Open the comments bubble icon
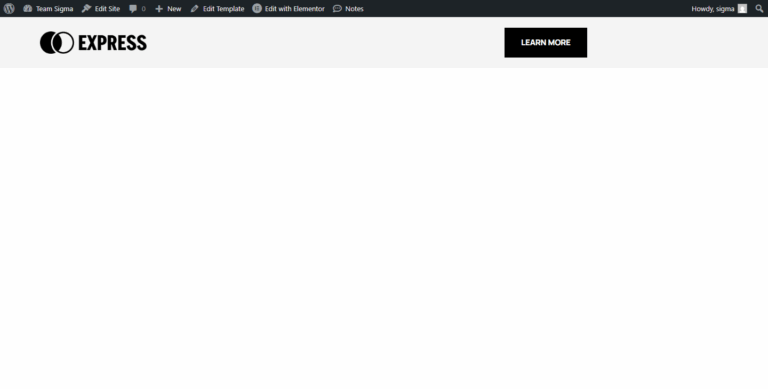The image size is (768, 390). click(x=133, y=9)
